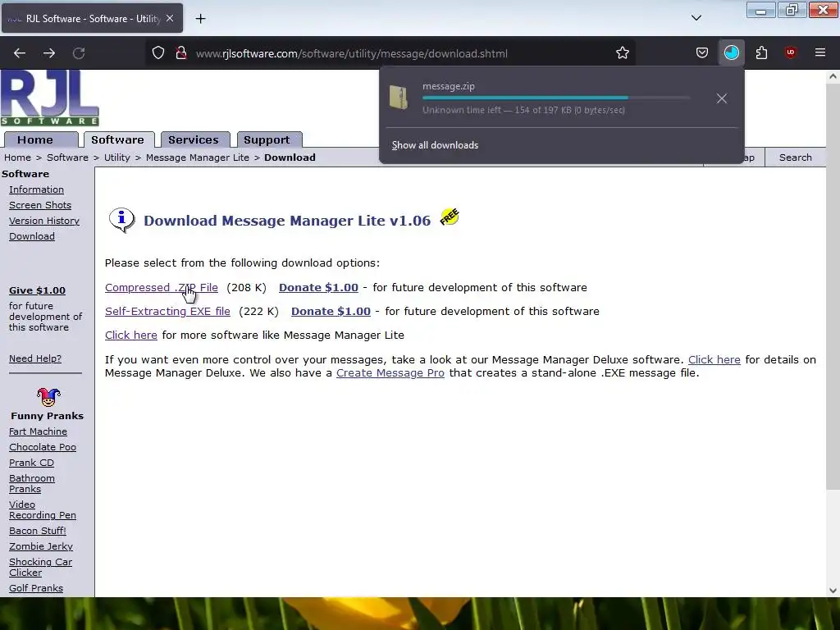Click the scrollbar down arrow
Screen dimensions: 840x630
(833, 591)
